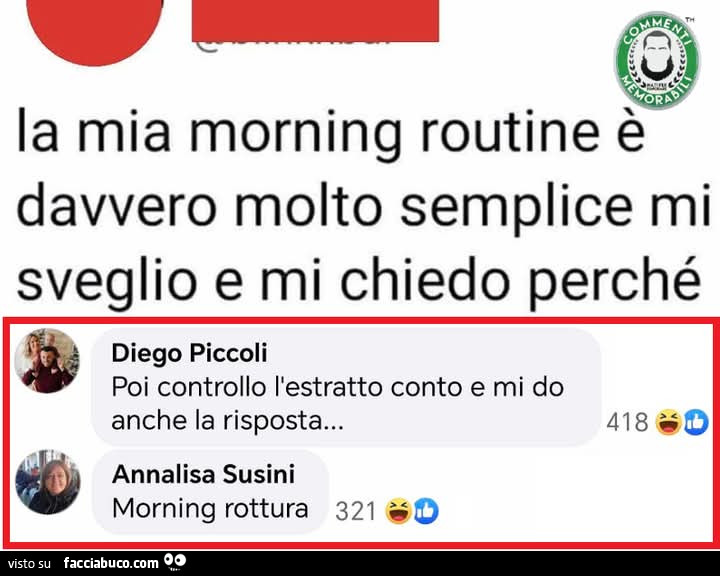
Task: Visit the facciabuco.com link in footer
Action: [111, 562]
